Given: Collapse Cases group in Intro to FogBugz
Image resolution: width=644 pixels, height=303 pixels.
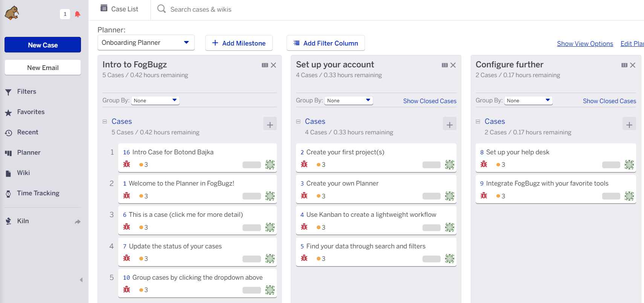Looking at the screenshot, I should pyautogui.click(x=105, y=122).
